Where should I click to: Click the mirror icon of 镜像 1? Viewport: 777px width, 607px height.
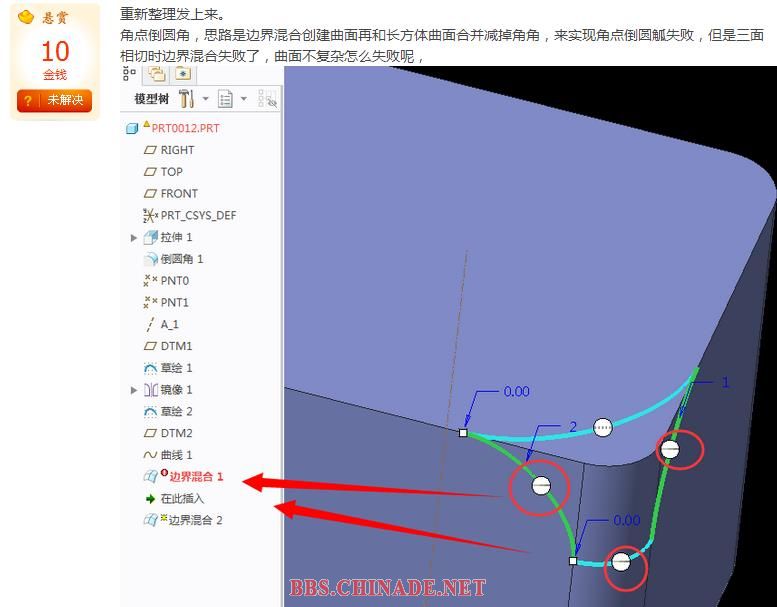click(150, 390)
